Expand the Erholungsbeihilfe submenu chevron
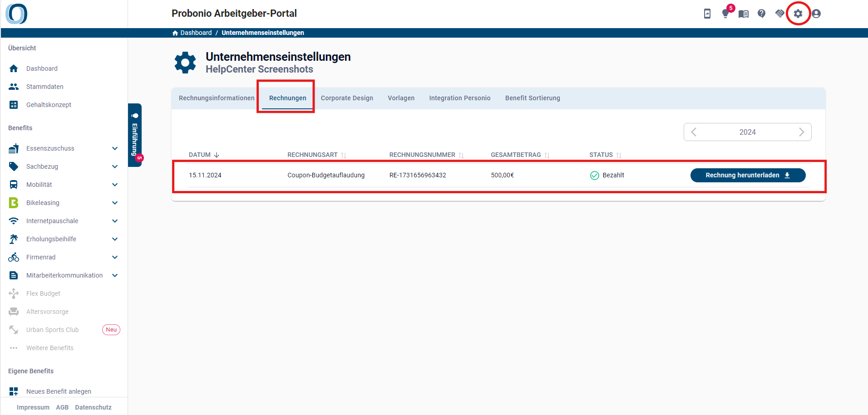Image resolution: width=868 pixels, height=415 pixels. pos(115,239)
